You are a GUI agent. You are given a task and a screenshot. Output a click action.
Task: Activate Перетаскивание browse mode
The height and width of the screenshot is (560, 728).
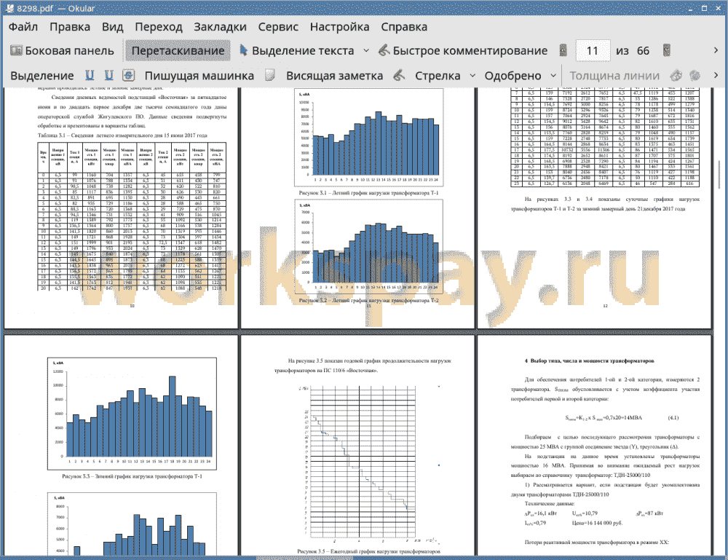click(178, 51)
